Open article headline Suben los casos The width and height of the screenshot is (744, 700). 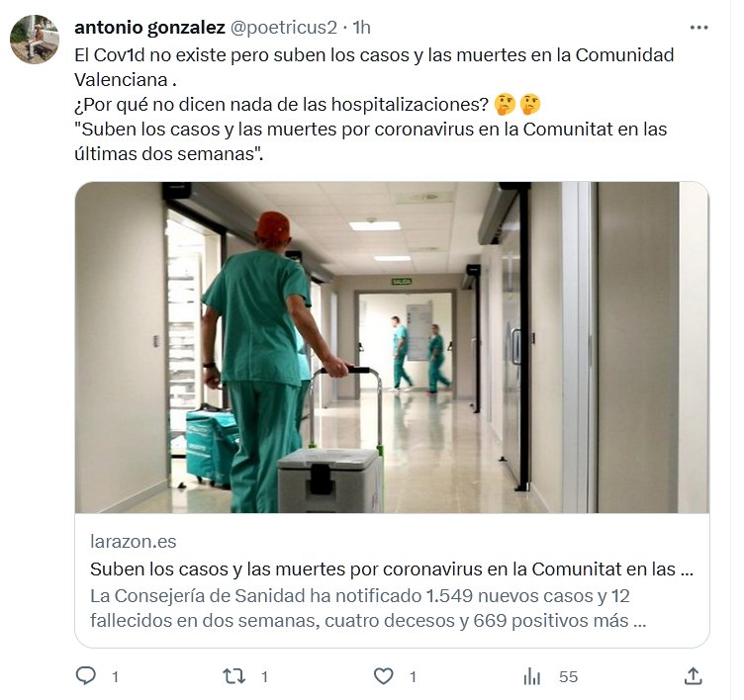point(392,569)
